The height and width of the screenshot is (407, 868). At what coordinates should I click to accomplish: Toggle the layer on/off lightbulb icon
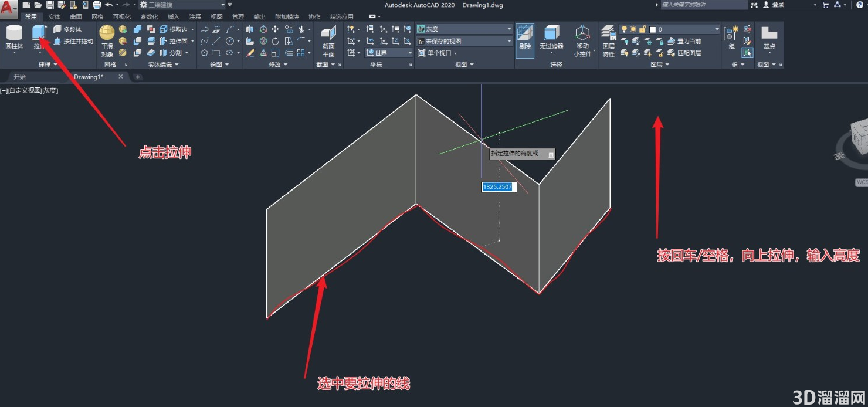click(x=624, y=29)
